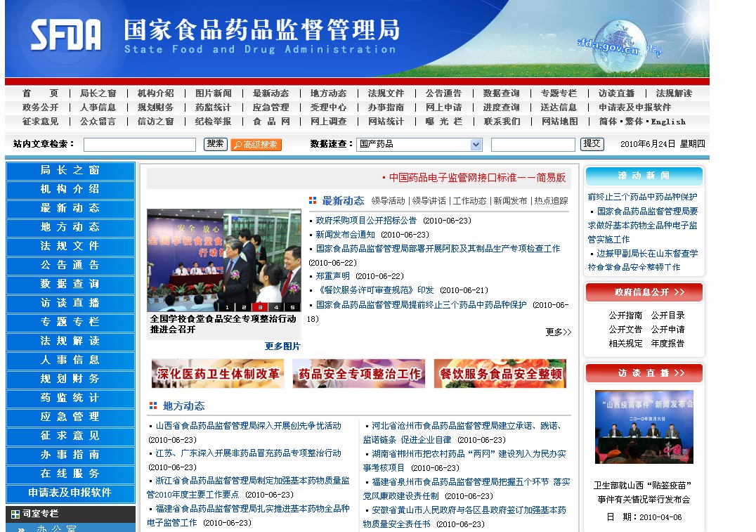The height and width of the screenshot is (532, 756).
Task: Select 法规文件 in the top navigation
Action: coord(386,93)
